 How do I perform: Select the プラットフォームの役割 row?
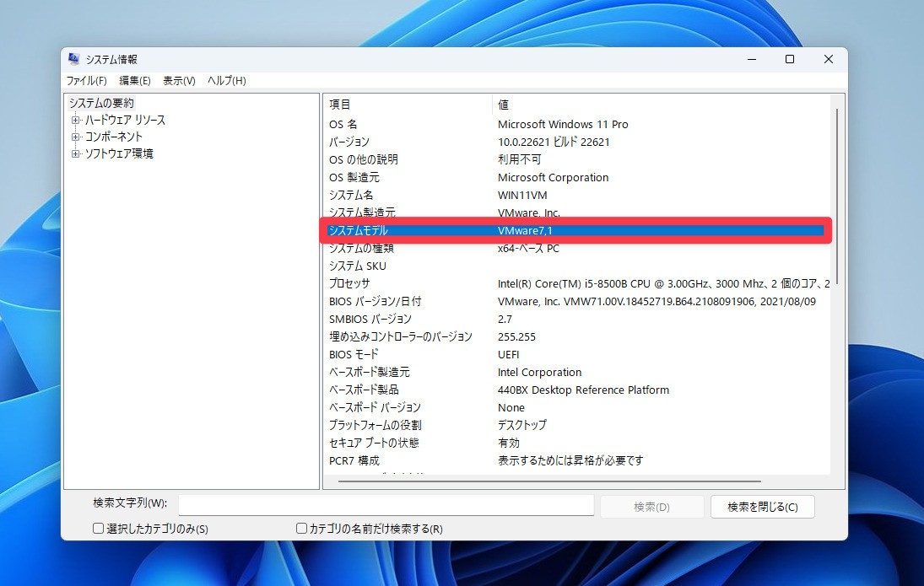[x=577, y=425]
